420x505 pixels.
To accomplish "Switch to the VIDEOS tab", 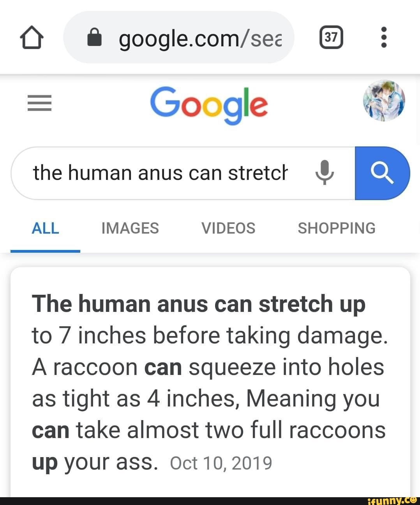I will (228, 228).
